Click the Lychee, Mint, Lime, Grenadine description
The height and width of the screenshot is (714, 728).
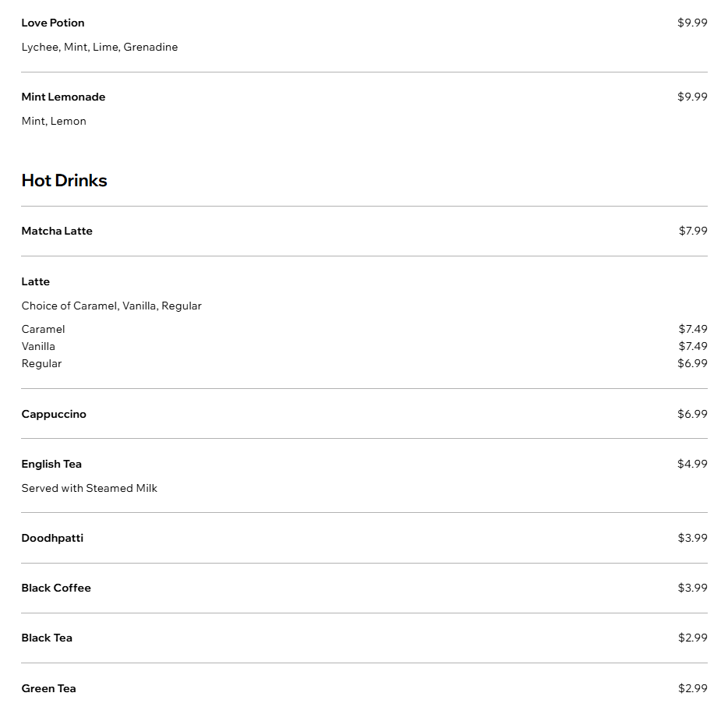99,47
